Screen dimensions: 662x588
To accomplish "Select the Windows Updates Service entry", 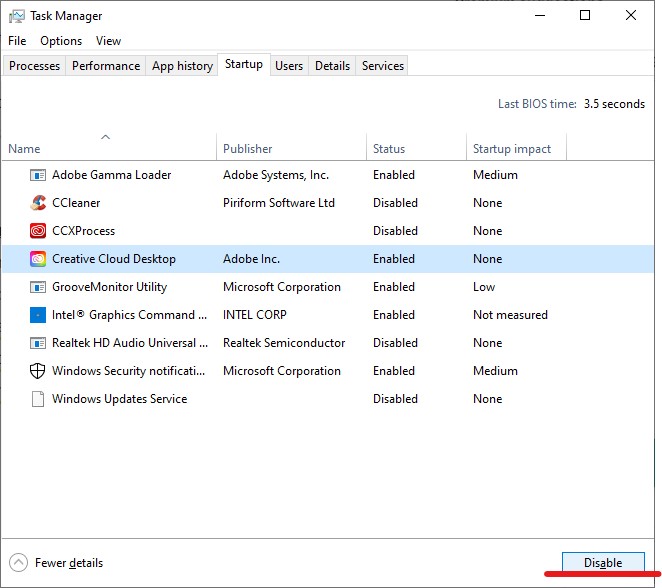I will pos(328,399).
